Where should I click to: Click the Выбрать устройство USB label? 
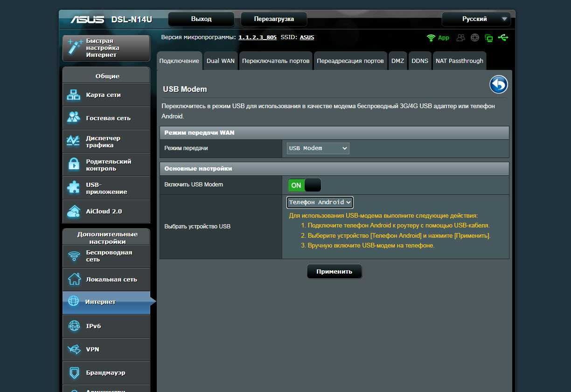point(197,227)
